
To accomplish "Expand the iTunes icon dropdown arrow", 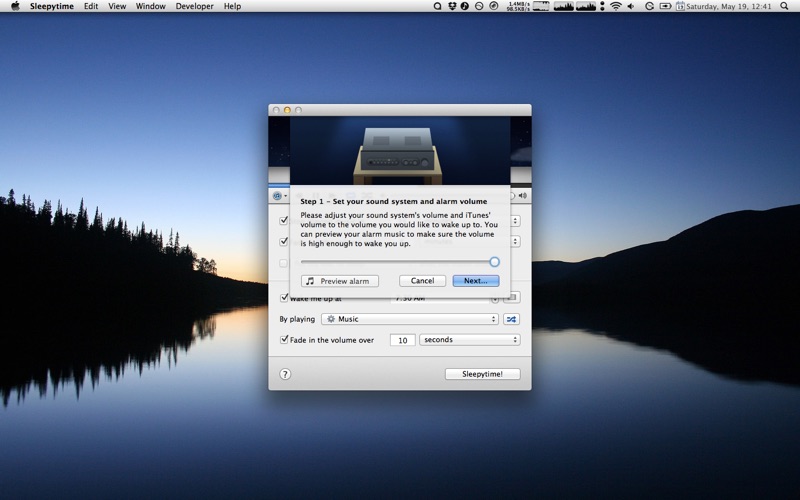I will pos(285,196).
